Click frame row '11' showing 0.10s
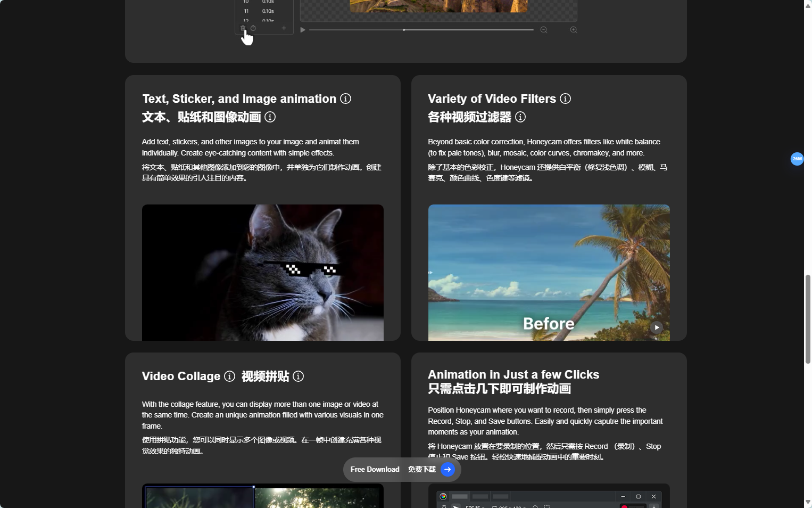Viewport: 812px width, 508px height. [x=259, y=11]
